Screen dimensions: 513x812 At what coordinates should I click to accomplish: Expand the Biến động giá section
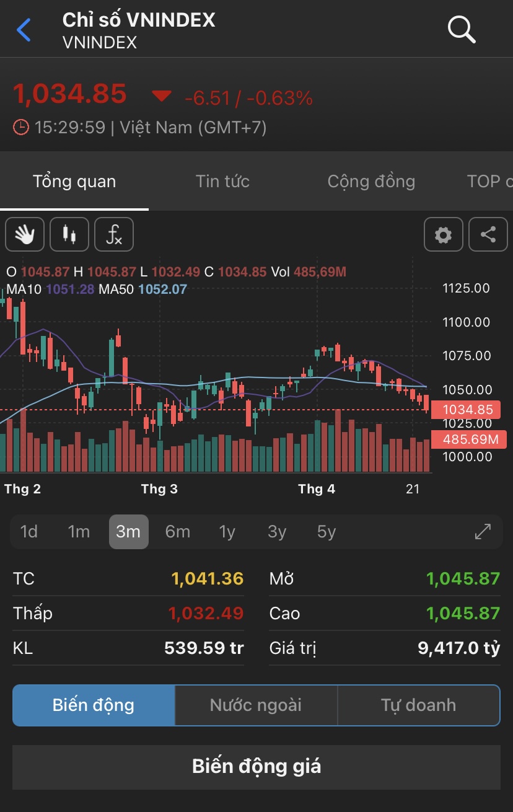click(x=256, y=767)
